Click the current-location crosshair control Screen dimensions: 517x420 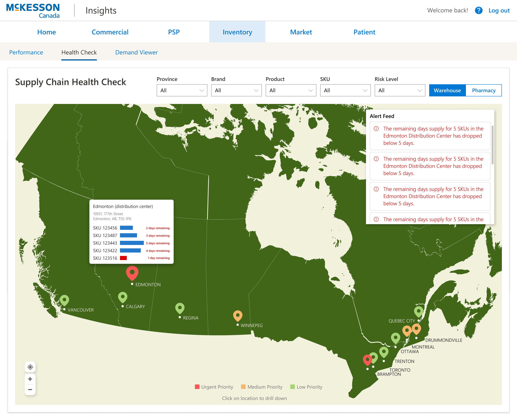point(30,367)
